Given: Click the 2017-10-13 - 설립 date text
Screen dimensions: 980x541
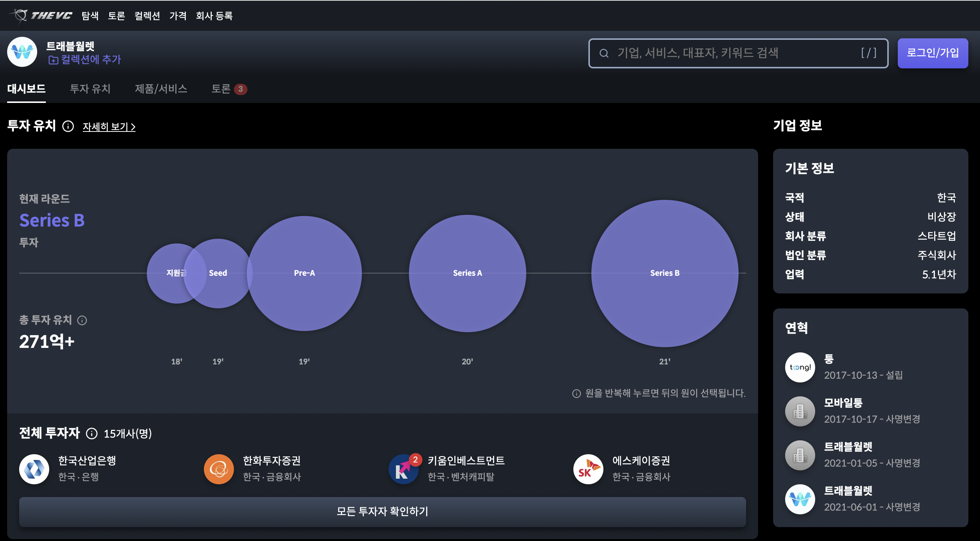Looking at the screenshot, I should coord(863,375).
